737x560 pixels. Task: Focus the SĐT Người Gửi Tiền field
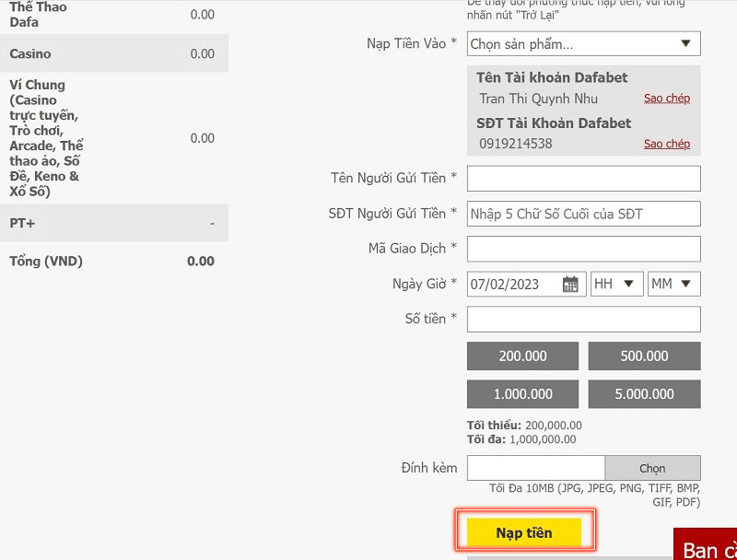tap(584, 214)
